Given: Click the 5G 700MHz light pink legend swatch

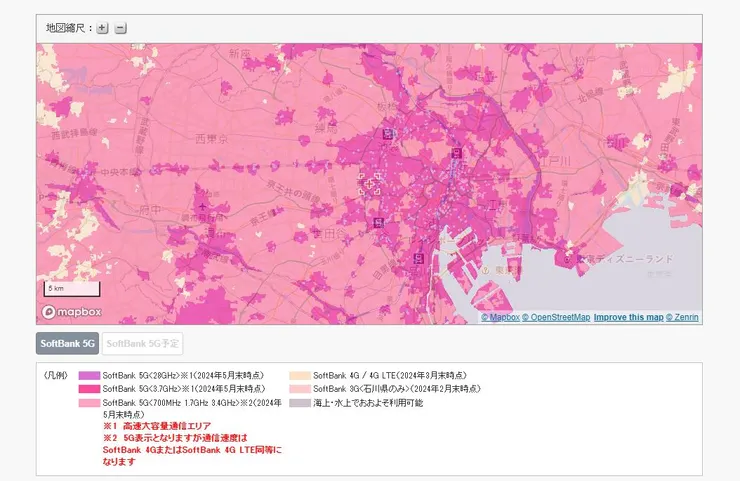Looking at the screenshot, I should 89,403.
